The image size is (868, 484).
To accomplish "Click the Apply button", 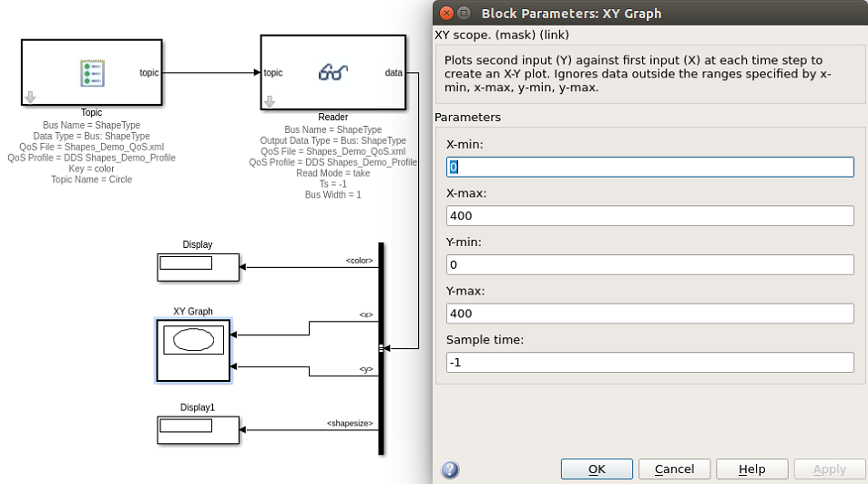I will point(829,469).
